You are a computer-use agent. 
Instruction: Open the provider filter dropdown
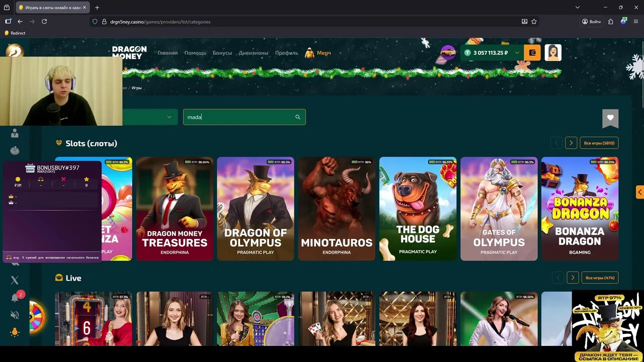click(x=149, y=117)
